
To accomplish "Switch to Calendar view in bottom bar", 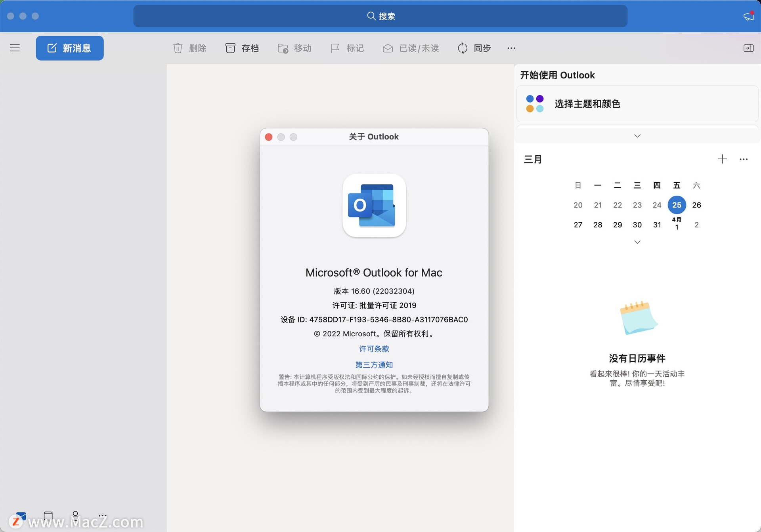I will [48, 515].
